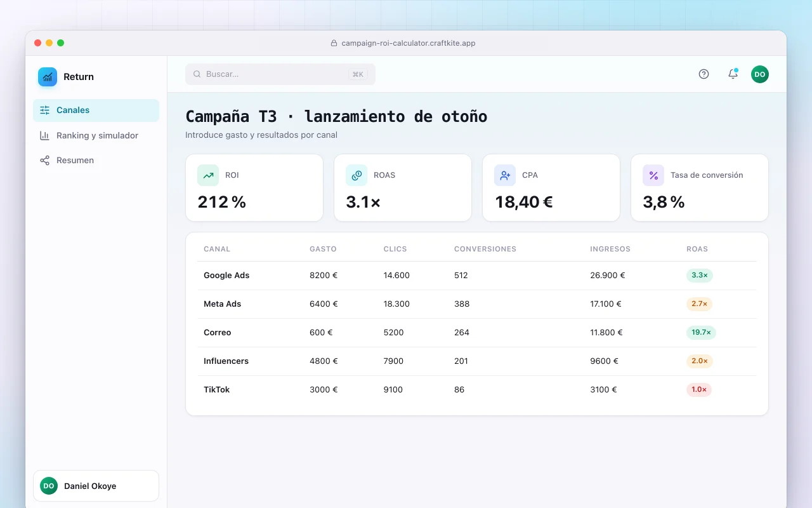Click the 3.3× ROAS badge
Screen dimensions: 812x508
(x=700, y=276)
